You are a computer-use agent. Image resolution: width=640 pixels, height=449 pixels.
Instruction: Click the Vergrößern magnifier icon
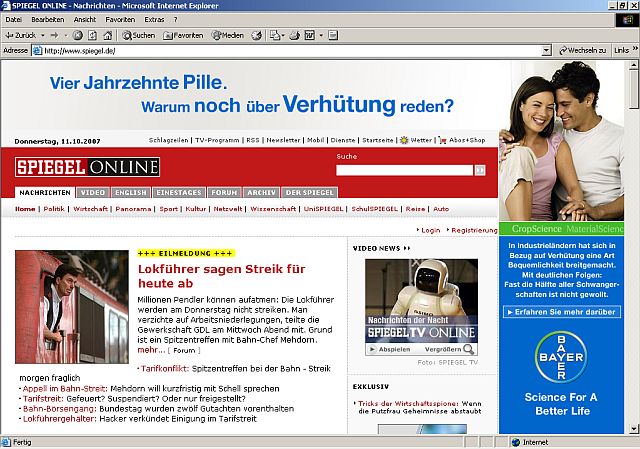click(469, 349)
